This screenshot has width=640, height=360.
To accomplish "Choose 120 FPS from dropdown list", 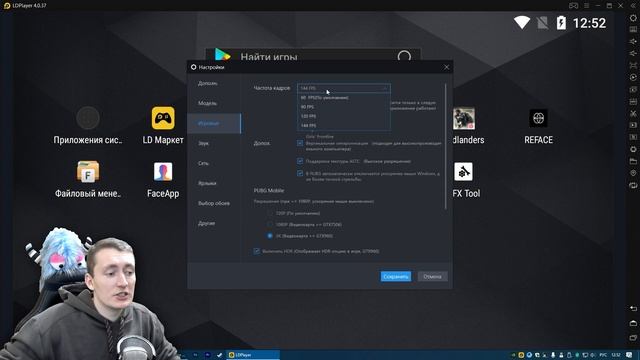I will tap(344, 116).
